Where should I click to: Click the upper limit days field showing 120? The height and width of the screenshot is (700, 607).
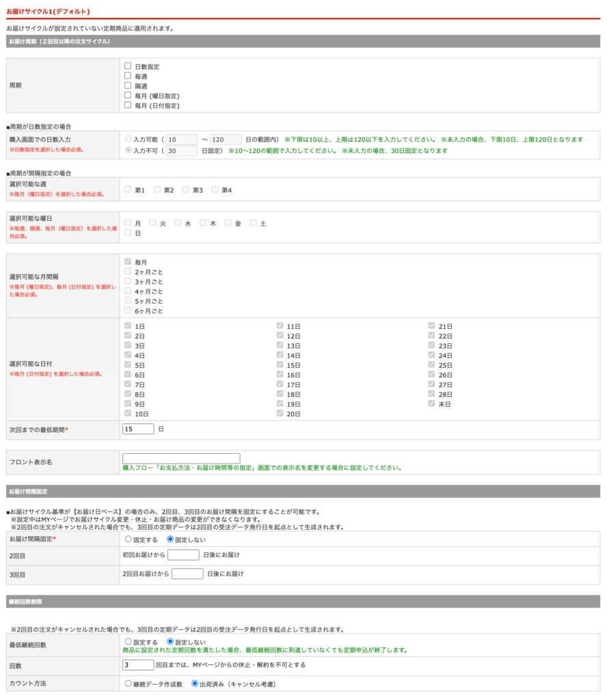coord(226,139)
